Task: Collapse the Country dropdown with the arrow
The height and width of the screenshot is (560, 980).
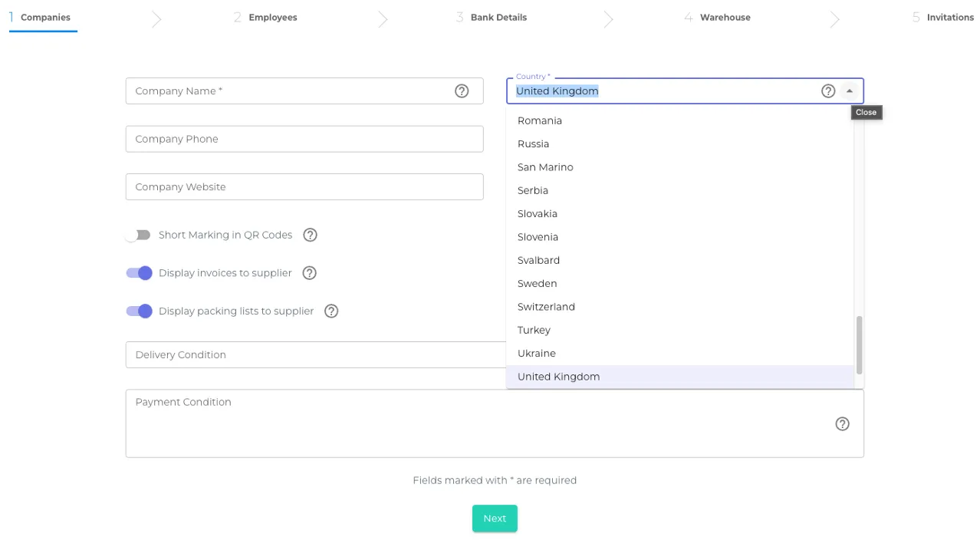Action: click(850, 91)
